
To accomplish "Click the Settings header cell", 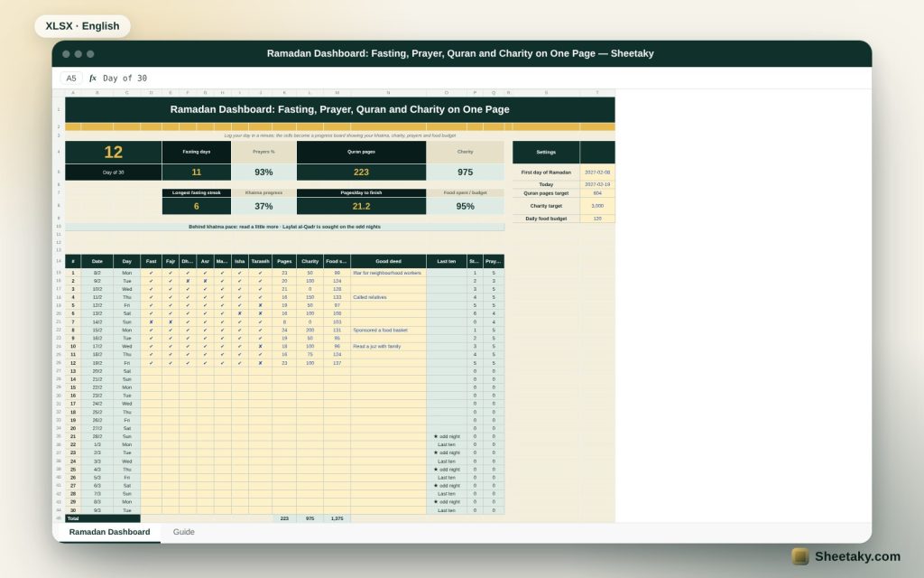I will tap(546, 152).
